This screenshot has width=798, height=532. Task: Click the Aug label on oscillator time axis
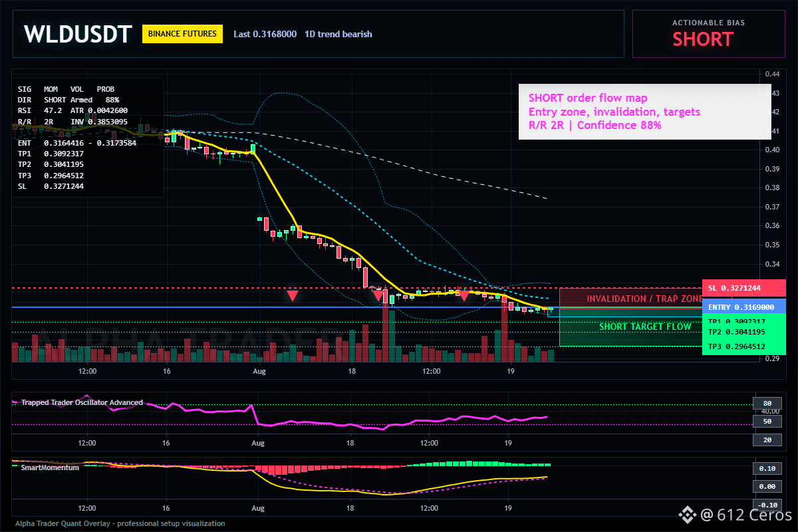point(259,443)
